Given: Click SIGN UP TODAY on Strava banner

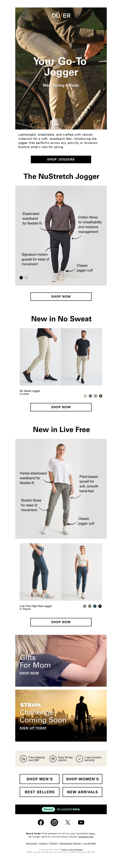Looking at the screenshot, I should [33, 728].
